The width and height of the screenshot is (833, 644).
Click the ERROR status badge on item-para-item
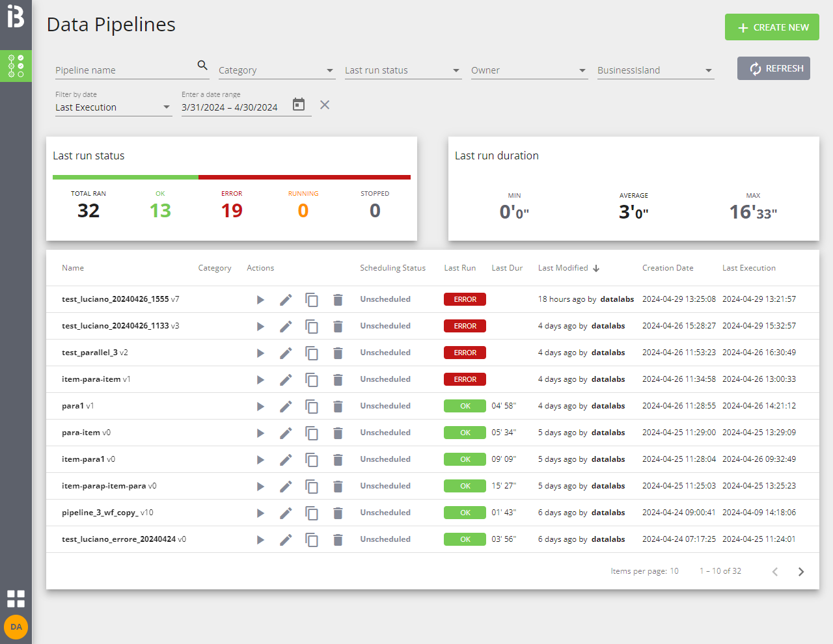[465, 379]
